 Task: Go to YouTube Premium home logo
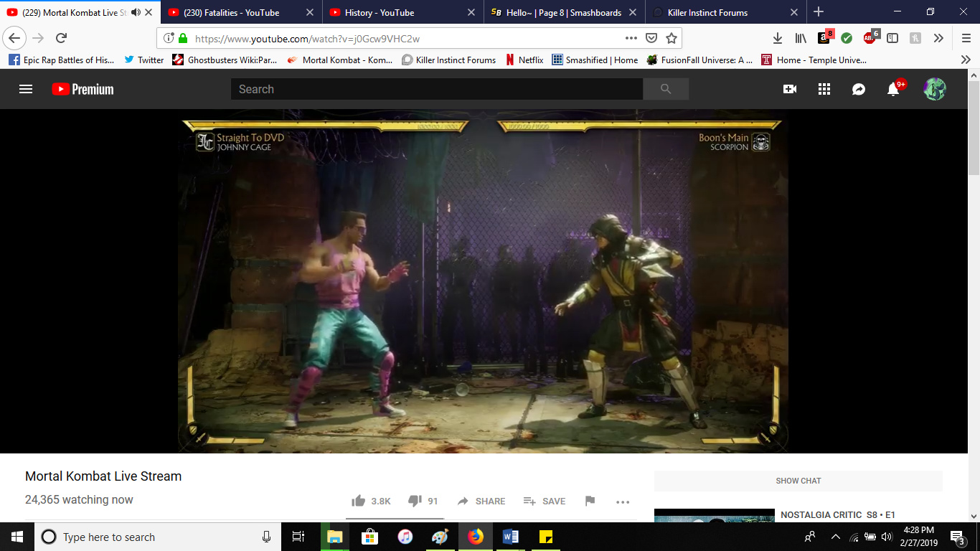click(83, 89)
